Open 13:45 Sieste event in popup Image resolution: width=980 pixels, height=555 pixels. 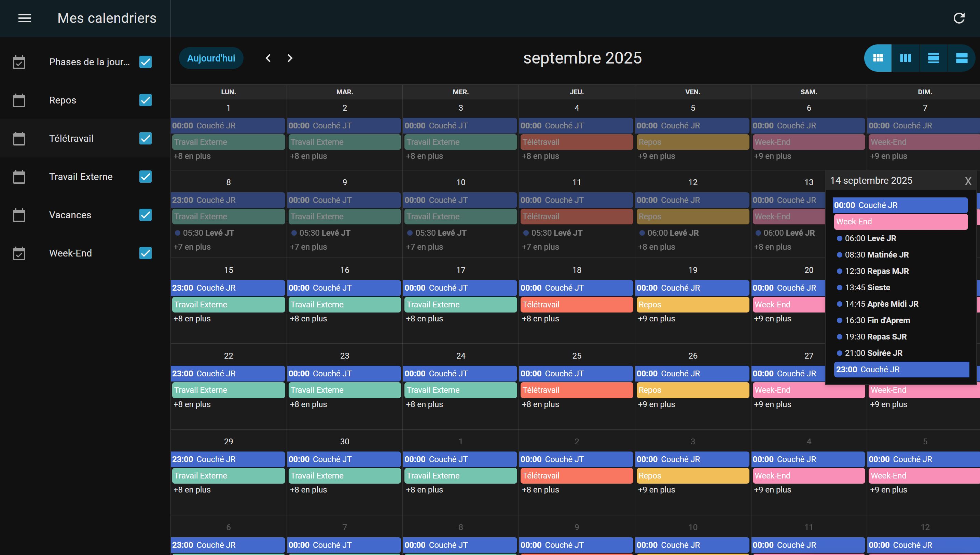tap(867, 288)
